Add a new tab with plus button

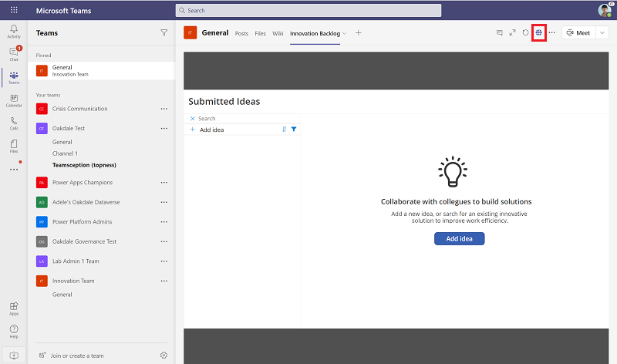tap(358, 33)
